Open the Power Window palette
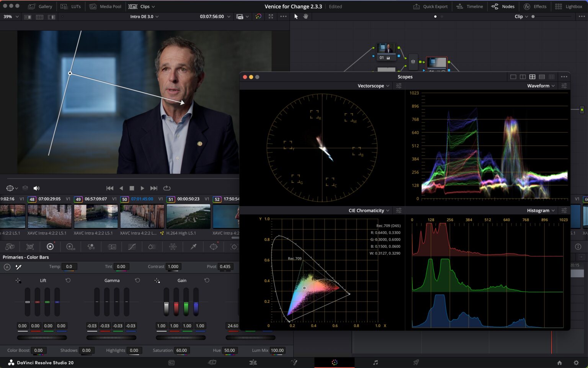 [214, 247]
